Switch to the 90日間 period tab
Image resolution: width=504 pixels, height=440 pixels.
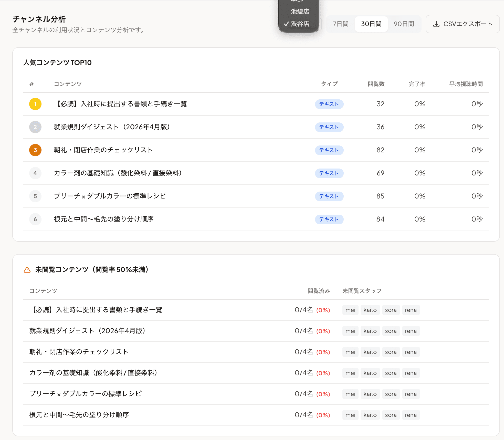404,24
